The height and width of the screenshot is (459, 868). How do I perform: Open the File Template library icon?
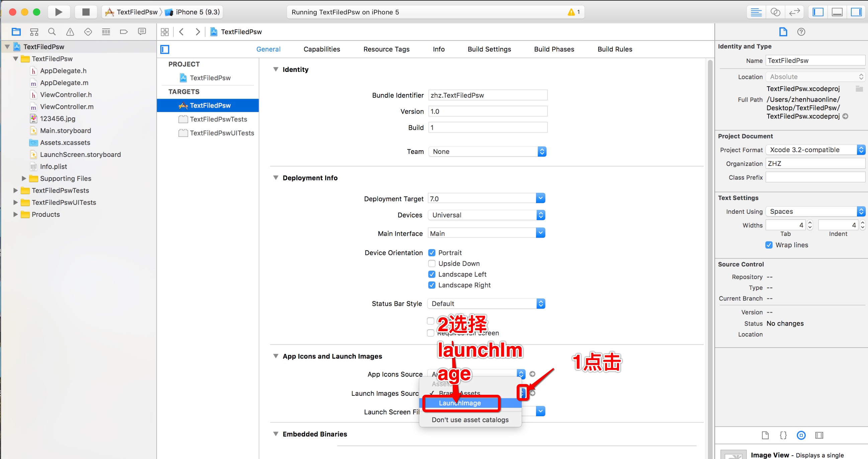click(765, 435)
